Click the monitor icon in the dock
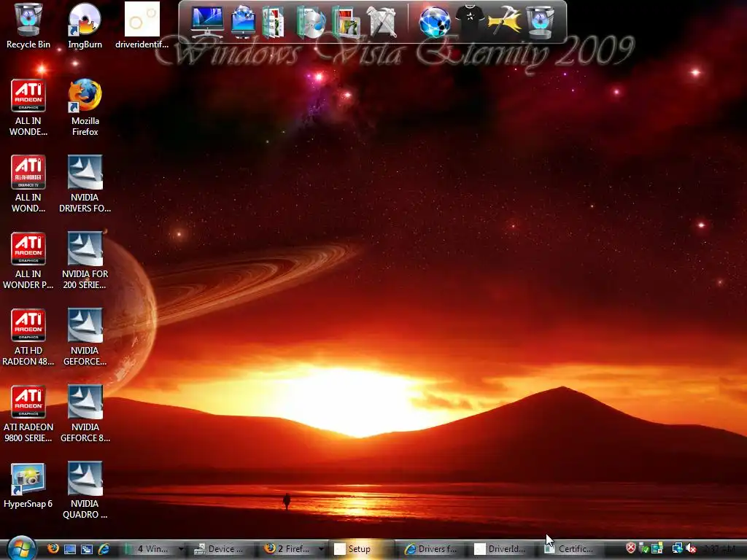747x560 pixels. click(x=206, y=22)
